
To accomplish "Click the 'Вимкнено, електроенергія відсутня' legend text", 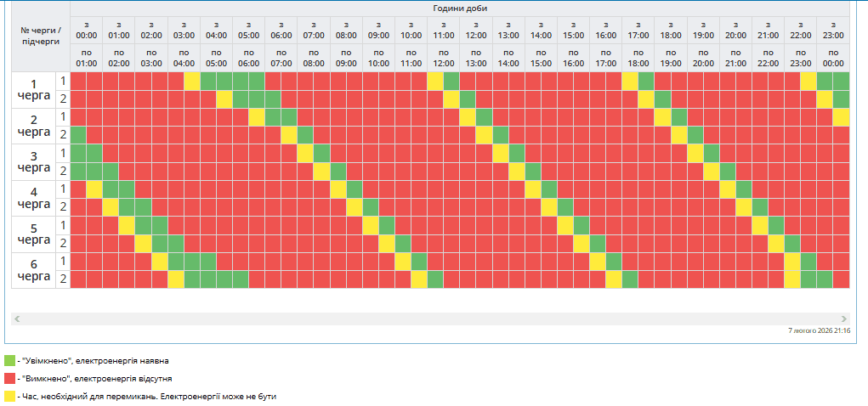I will 99,378.
